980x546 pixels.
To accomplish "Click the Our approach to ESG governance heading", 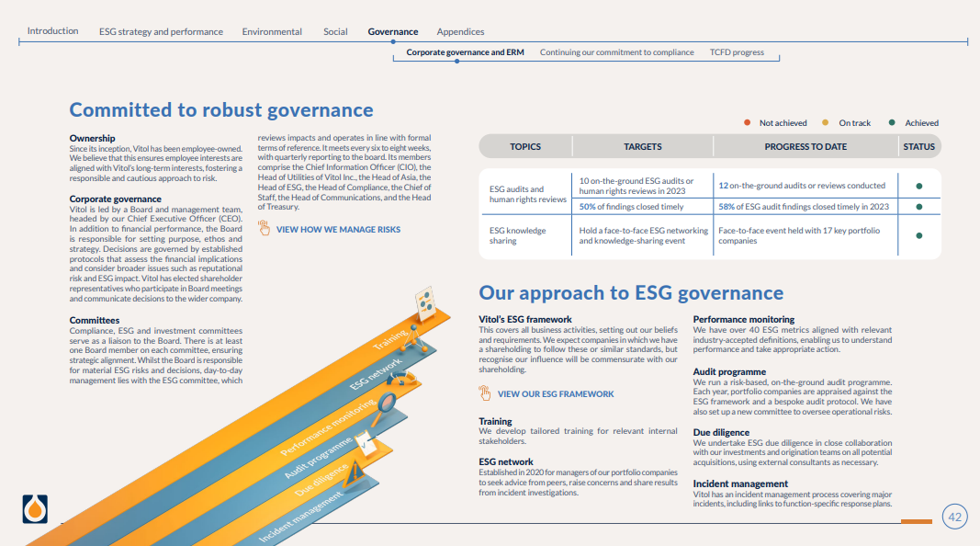I will click(x=631, y=292).
